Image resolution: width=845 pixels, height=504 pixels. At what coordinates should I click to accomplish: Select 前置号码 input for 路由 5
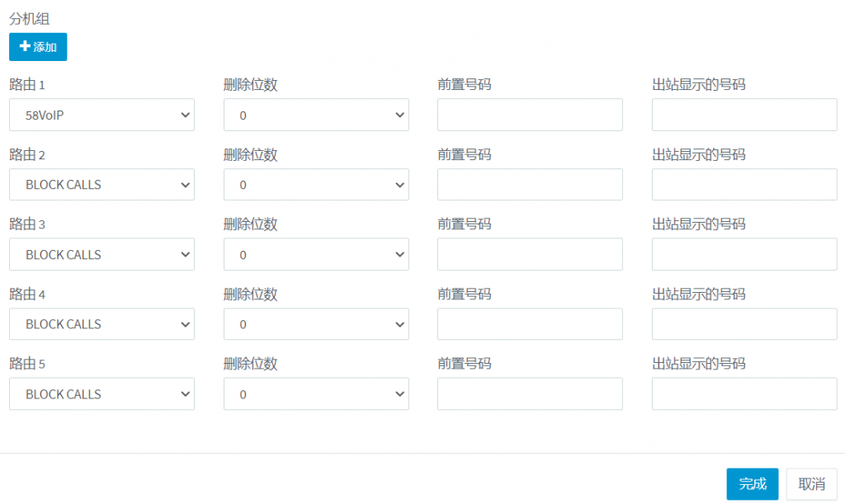530,394
